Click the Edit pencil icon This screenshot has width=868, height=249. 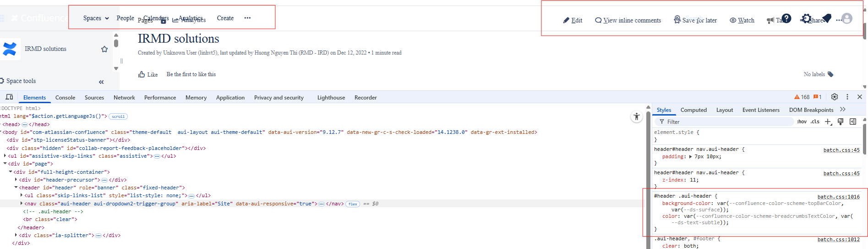(x=566, y=20)
